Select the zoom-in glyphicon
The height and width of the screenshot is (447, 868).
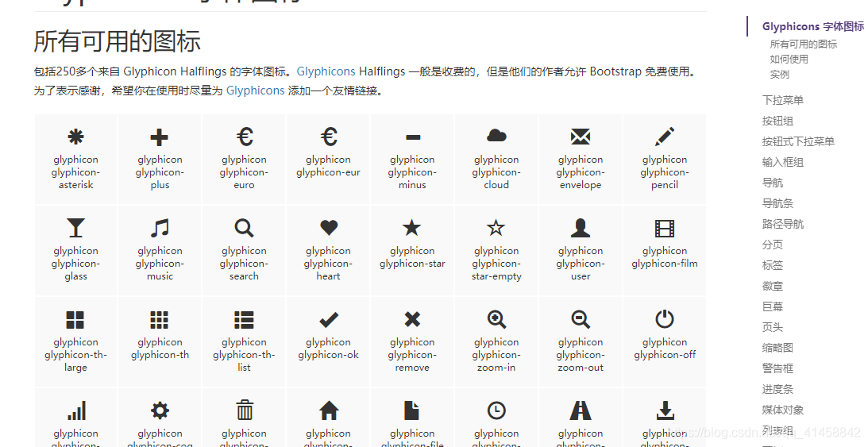(x=496, y=319)
